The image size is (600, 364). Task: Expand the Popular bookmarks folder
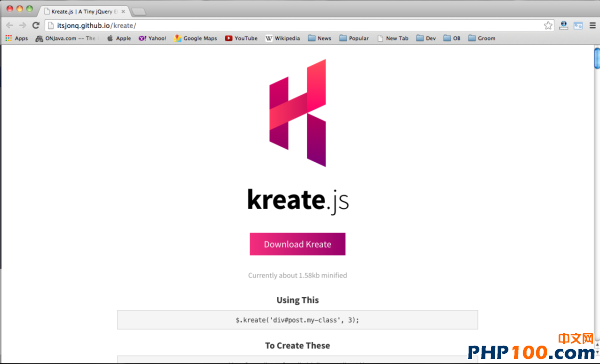point(354,38)
